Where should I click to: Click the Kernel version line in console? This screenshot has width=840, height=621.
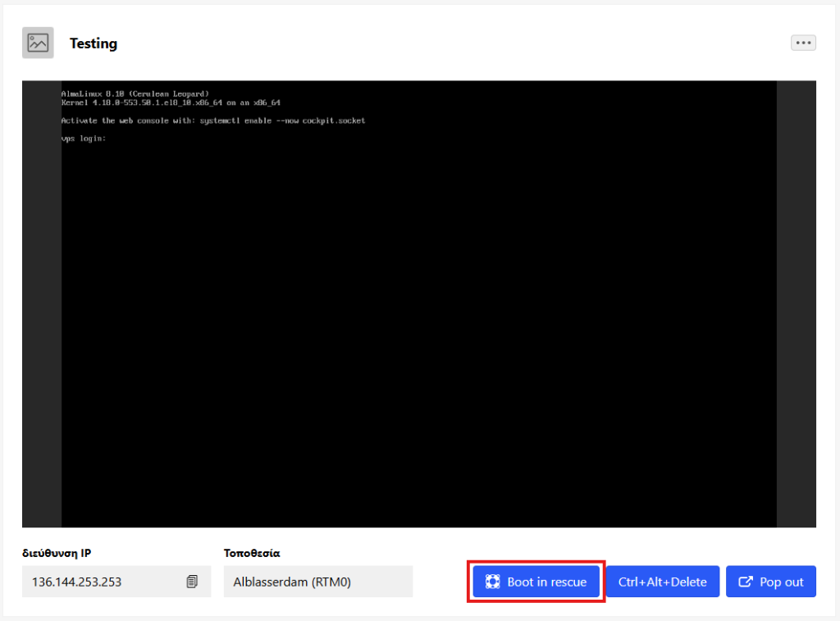(x=171, y=103)
